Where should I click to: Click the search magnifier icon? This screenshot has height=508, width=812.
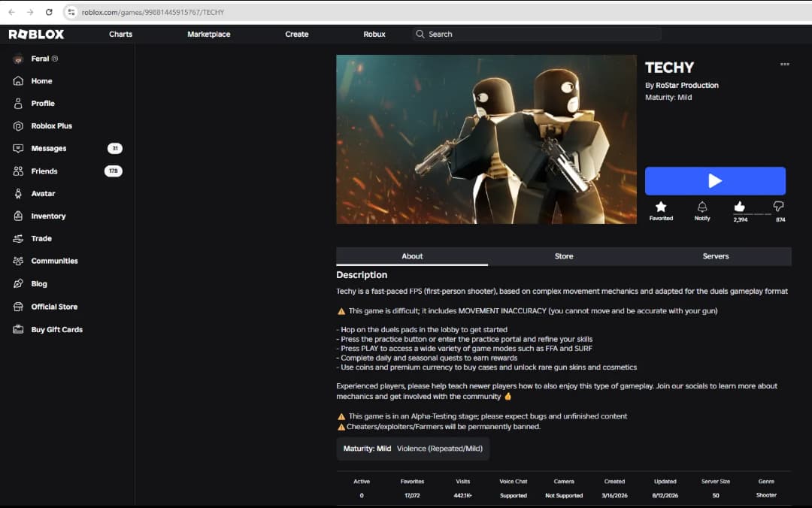tap(420, 34)
